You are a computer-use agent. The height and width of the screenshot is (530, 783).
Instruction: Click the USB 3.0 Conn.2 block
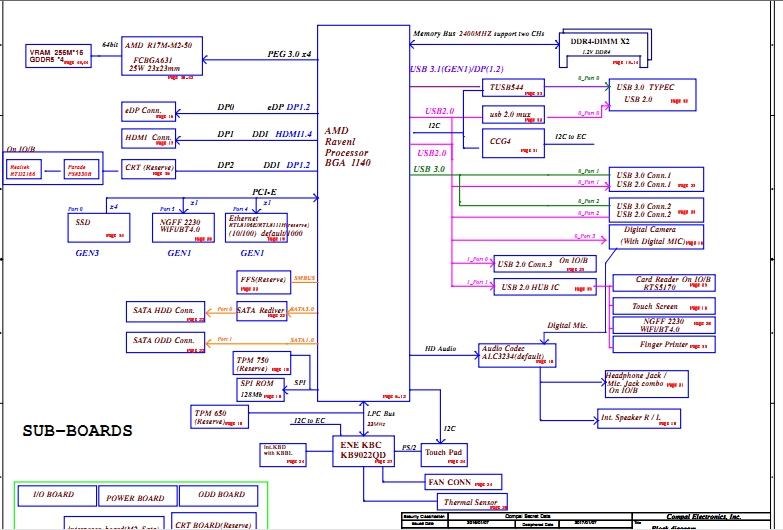pyautogui.click(x=656, y=210)
